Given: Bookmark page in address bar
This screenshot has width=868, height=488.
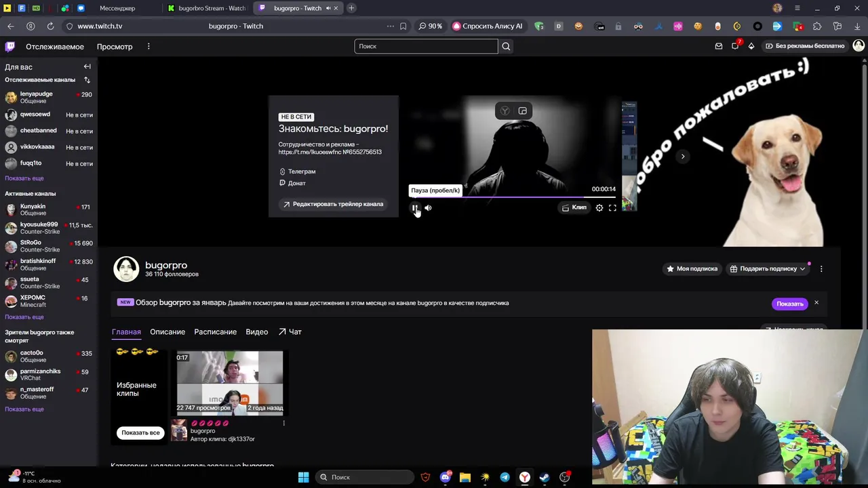Looking at the screenshot, I should 403,26.
